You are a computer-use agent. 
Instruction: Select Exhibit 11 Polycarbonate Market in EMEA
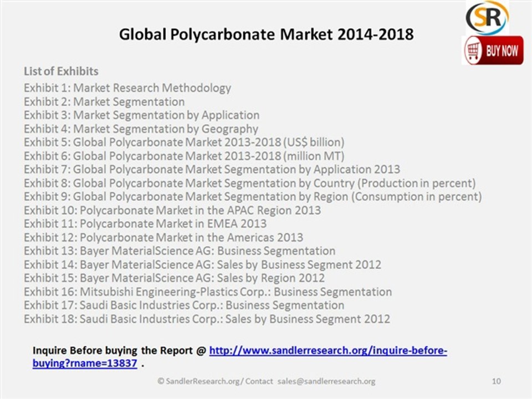(x=145, y=224)
